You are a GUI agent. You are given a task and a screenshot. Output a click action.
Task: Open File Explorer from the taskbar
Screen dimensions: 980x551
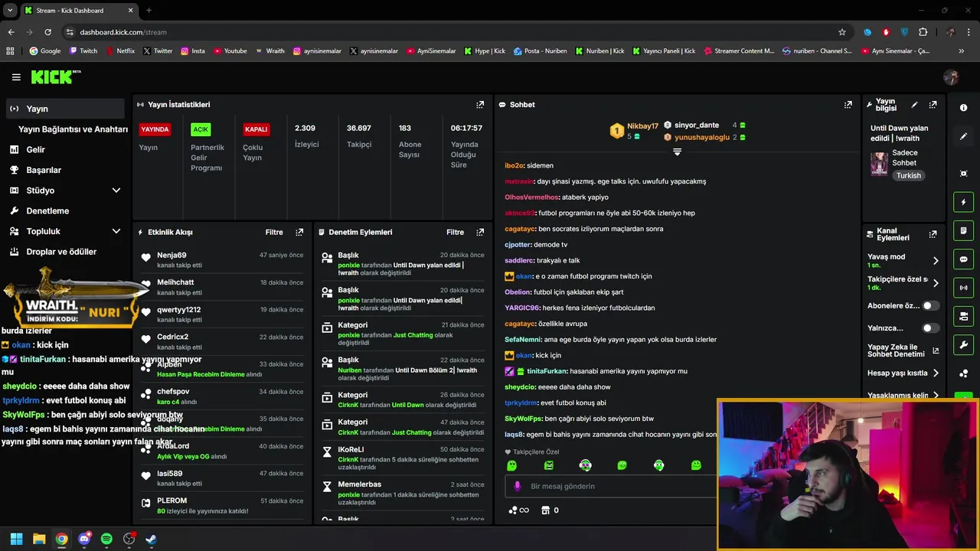coord(39,539)
